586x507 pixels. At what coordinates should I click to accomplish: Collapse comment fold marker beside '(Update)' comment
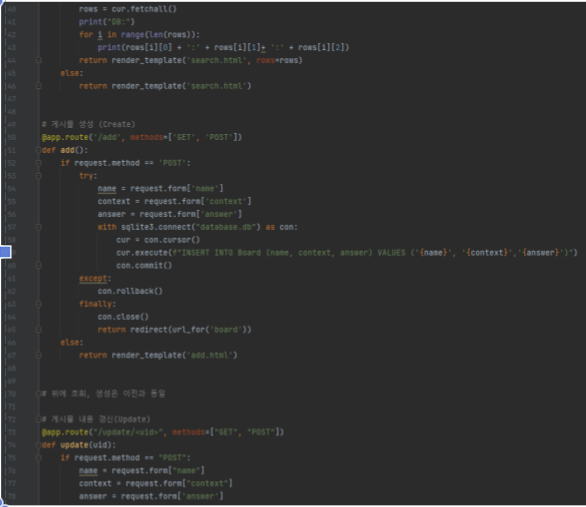pyautogui.click(x=38, y=419)
